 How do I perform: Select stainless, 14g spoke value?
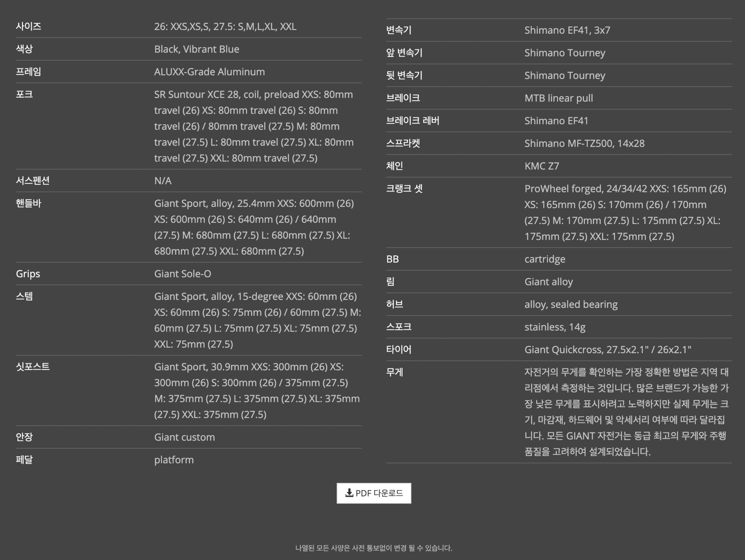(555, 327)
